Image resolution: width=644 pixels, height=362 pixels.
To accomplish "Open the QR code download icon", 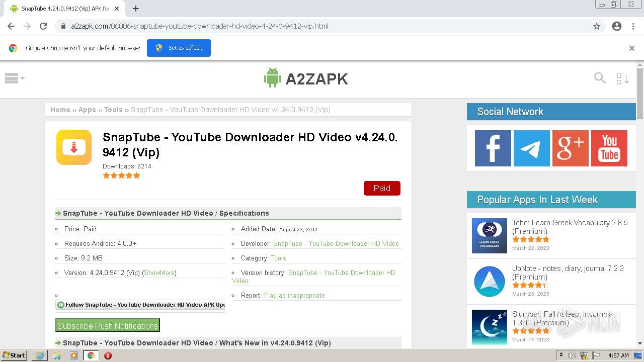I will click(x=622, y=78).
